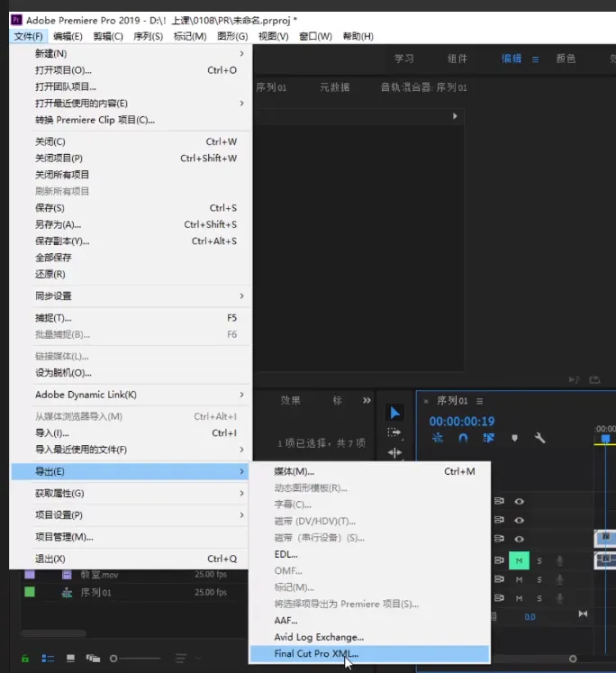Select 保存(S) in the File menu
616x673 pixels.
point(130,208)
